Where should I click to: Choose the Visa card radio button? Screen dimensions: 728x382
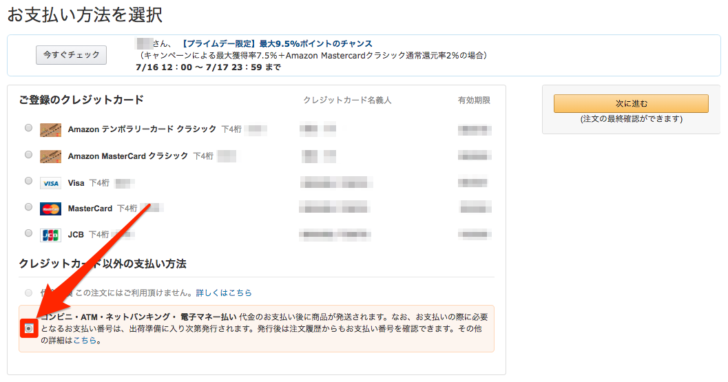(x=29, y=181)
